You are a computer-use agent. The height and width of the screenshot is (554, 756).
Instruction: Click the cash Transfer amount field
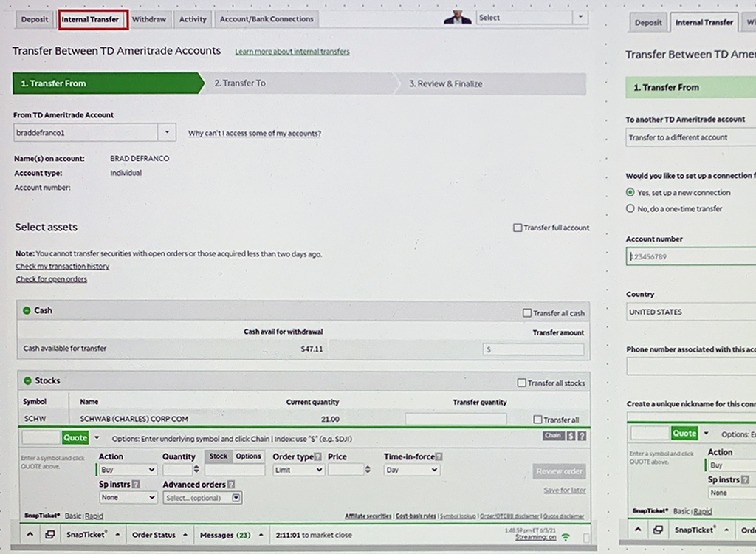(533, 349)
